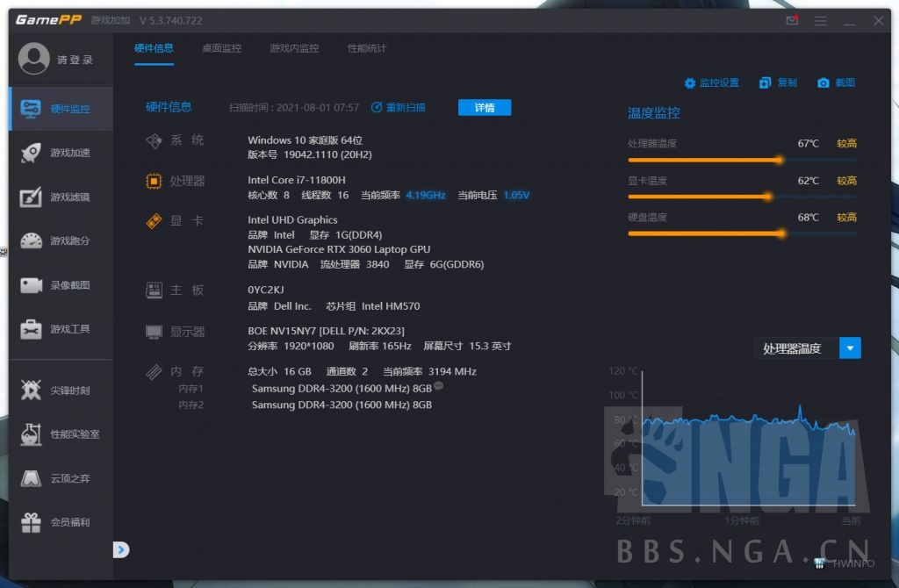The image size is (899, 588).
Task: Open the 游戏工具 toolbox icon
Action: [x=31, y=329]
